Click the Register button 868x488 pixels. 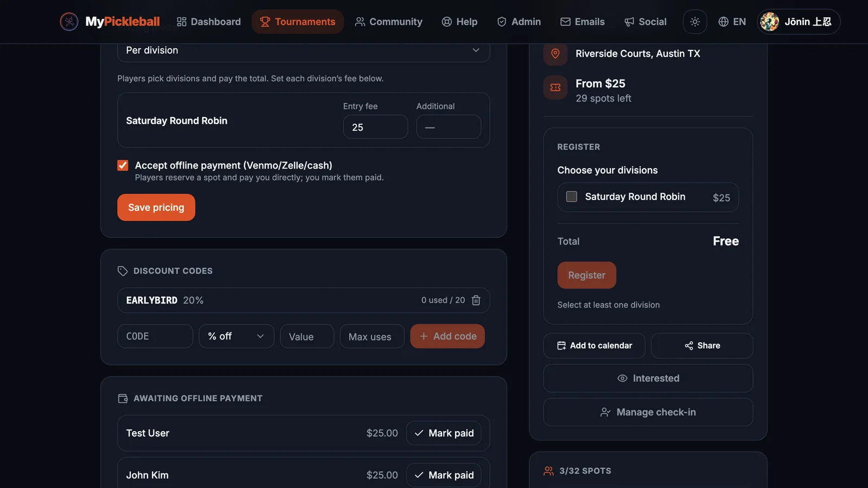[586, 275]
